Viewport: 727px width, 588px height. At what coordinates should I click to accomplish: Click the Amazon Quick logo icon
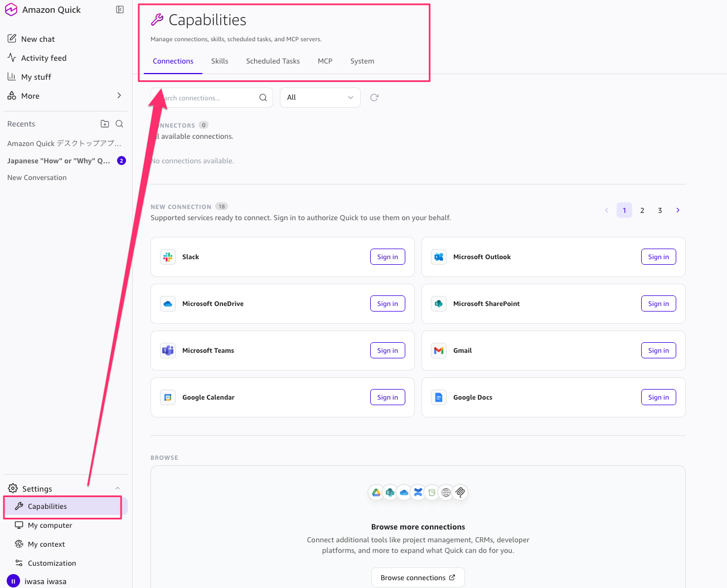[x=11, y=9]
